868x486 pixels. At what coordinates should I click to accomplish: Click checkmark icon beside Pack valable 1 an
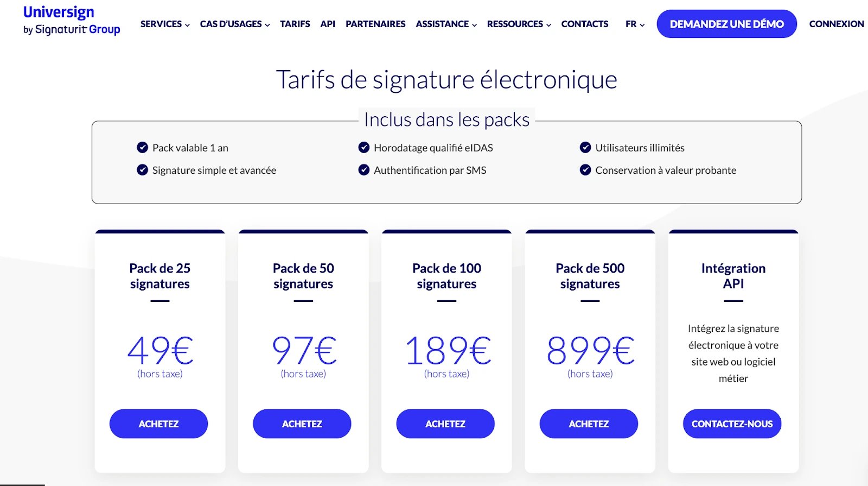pyautogui.click(x=142, y=148)
